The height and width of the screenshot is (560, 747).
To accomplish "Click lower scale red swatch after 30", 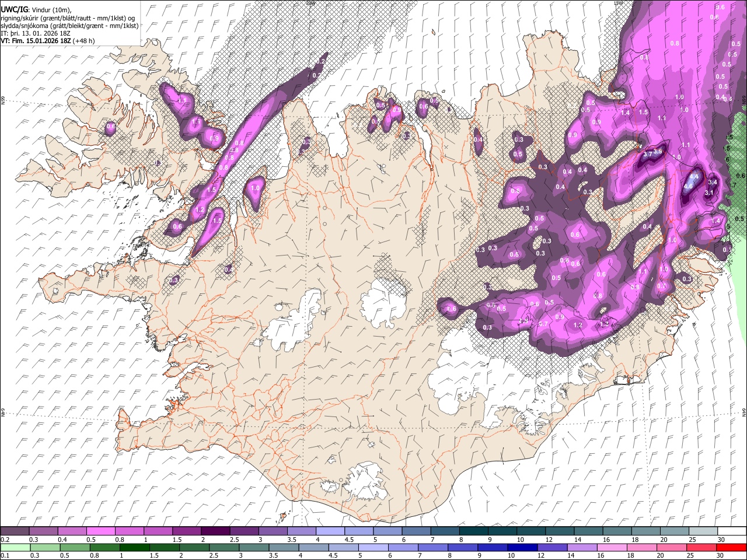I will [x=731, y=547].
